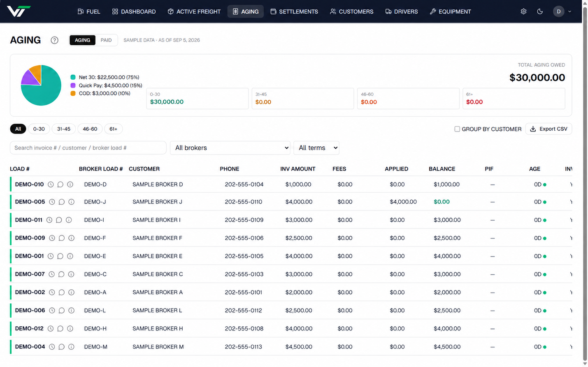Select the 46-60 age filter pill
Viewport: 588px width, 367px height.
[x=90, y=129]
